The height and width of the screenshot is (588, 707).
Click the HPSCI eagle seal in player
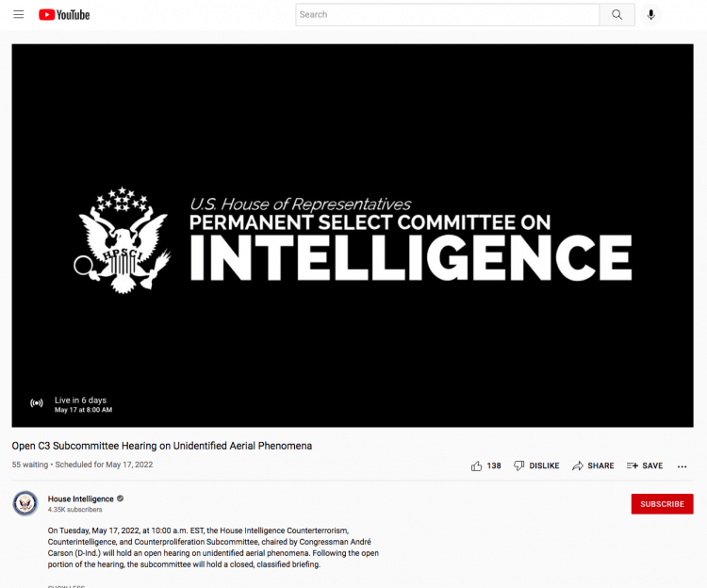coord(123,240)
